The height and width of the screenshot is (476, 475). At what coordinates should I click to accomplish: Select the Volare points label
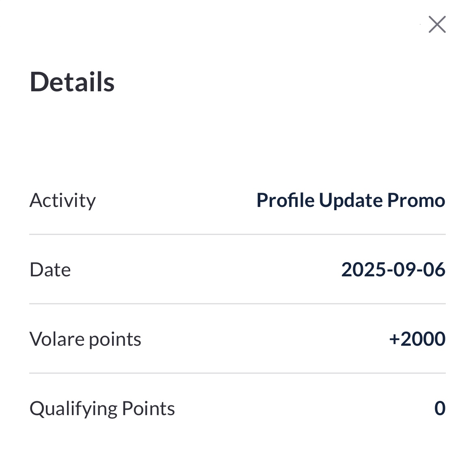(x=85, y=339)
